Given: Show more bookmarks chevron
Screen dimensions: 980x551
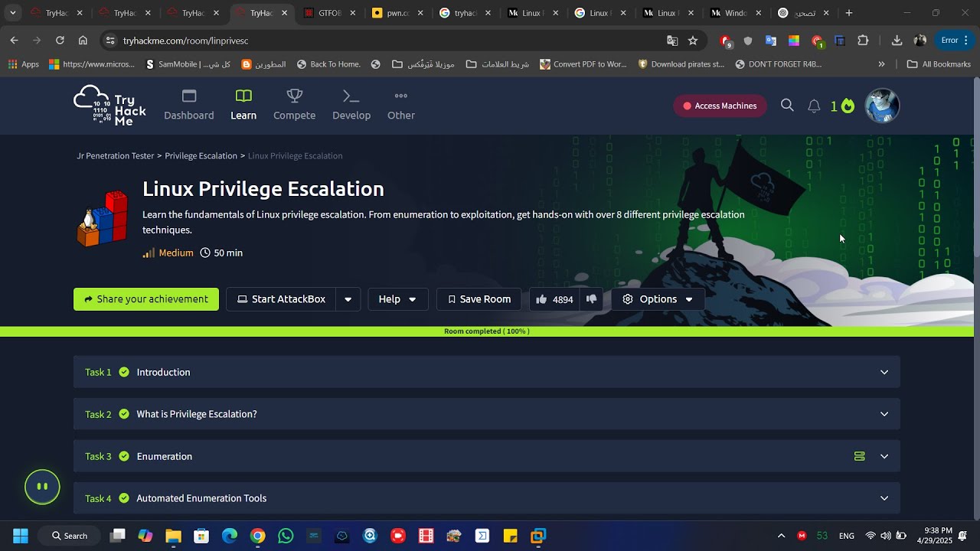Looking at the screenshot, I should [881, 64].
